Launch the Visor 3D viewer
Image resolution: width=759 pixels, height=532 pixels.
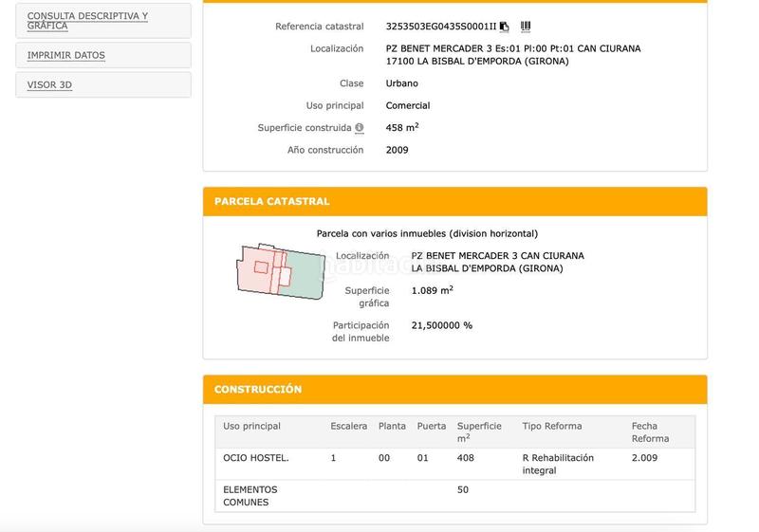pos(49,85)
